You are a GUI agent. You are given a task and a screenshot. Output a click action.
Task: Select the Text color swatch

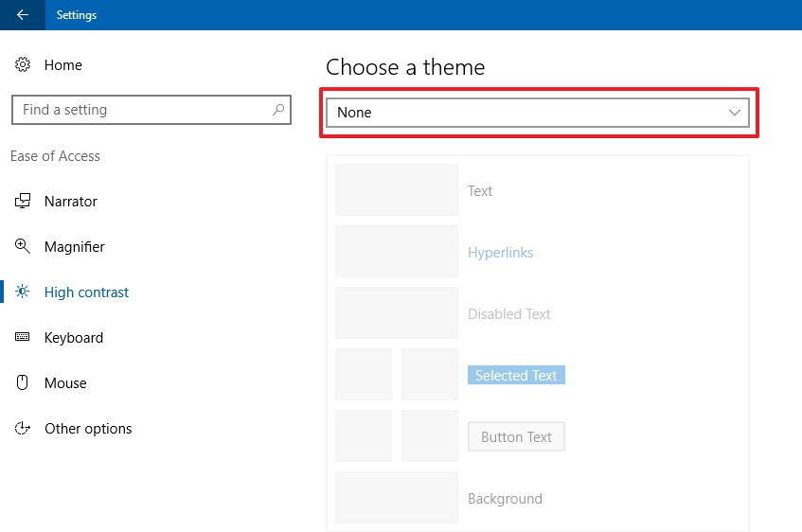point(396,190)
